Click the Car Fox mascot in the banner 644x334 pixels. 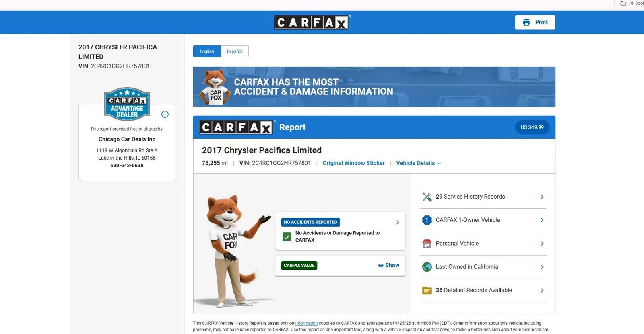click(215, 87)
